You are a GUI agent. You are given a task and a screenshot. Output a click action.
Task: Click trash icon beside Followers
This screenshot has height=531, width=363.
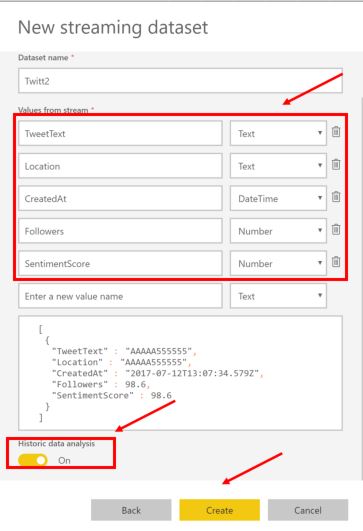point(336,229)
